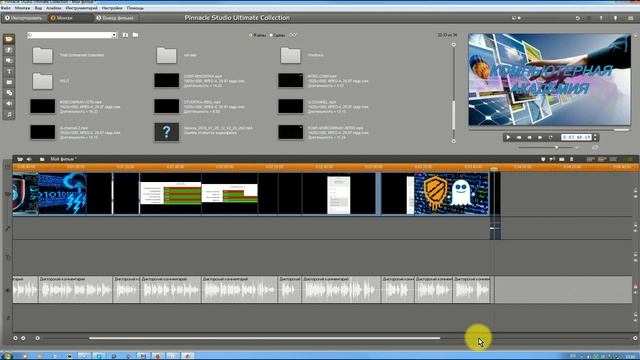Click the razor split-clip icon
The height and width of the screenshot is (360, 640).
click(x=562, y=159)
